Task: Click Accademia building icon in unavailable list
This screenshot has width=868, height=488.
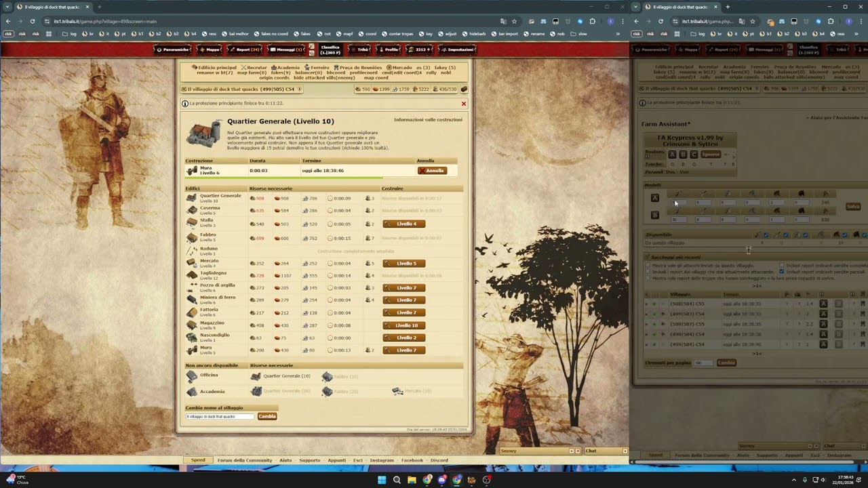Action: 192,392
